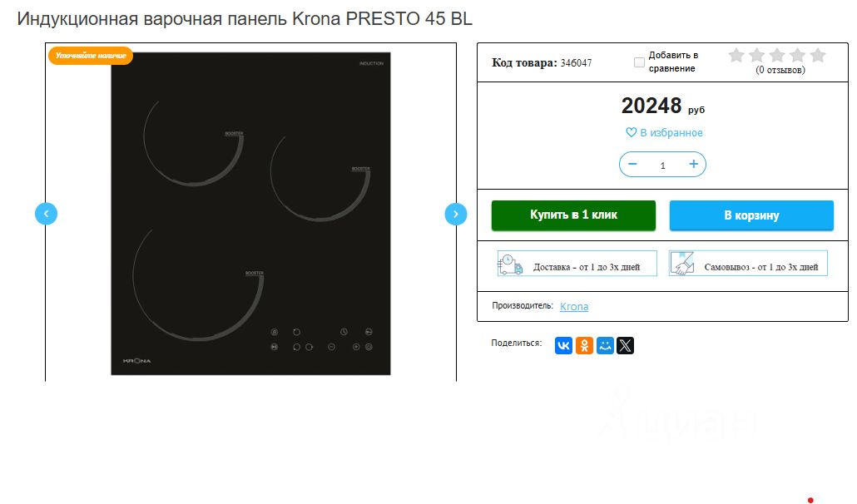
Task: Share via the Odnoklassniki icon
Action: (584, 346)
